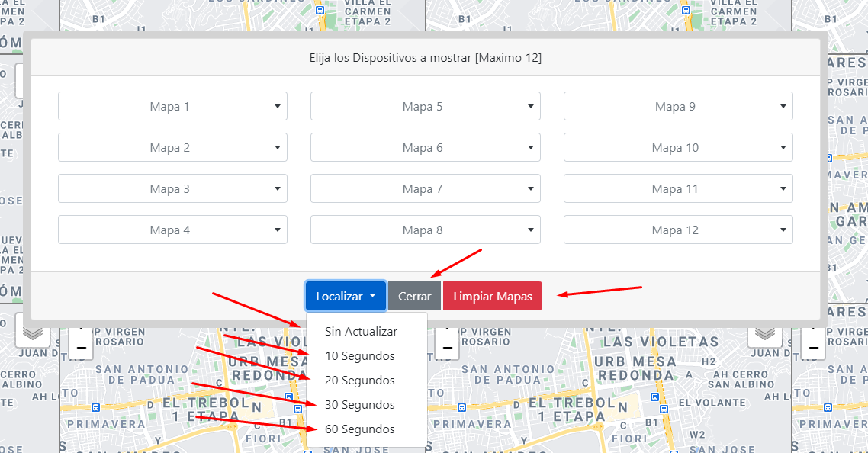Click the Cerrar button
This screenshot has height=453, width=868.
(x=414, y=296)
